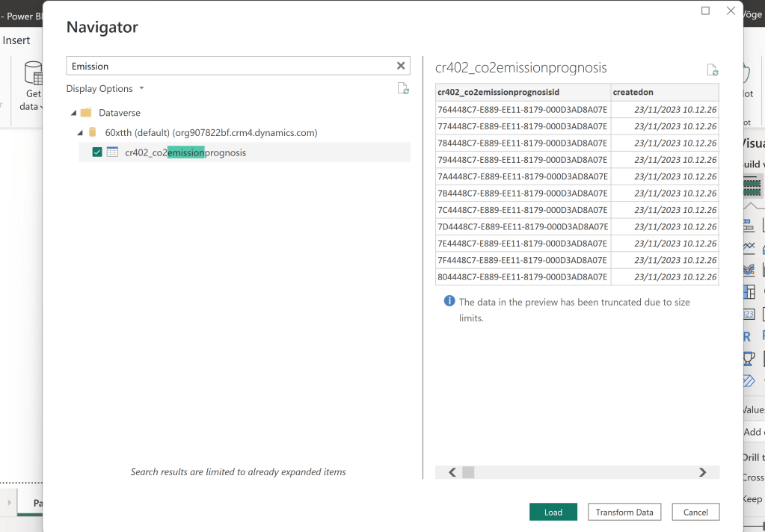Open the Insert ribbon tab
765x532 pixels.
click(16, 40)
